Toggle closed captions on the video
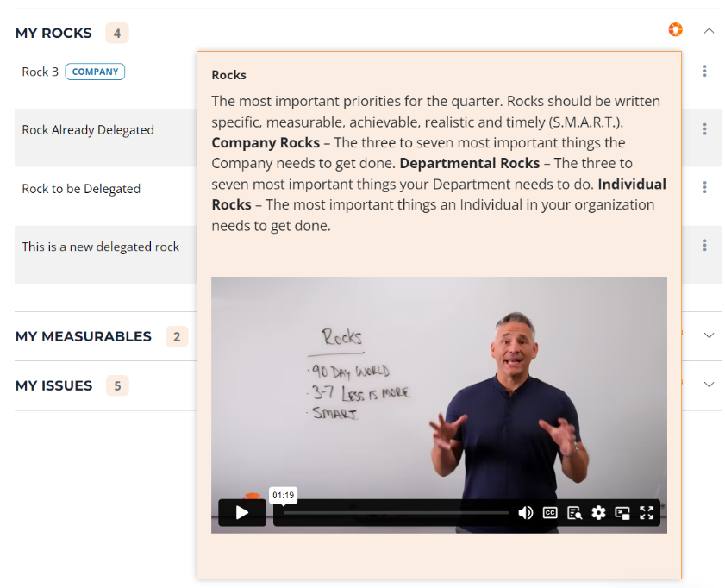Viewport: 725px width, 588px height. [x=550, y=513]
